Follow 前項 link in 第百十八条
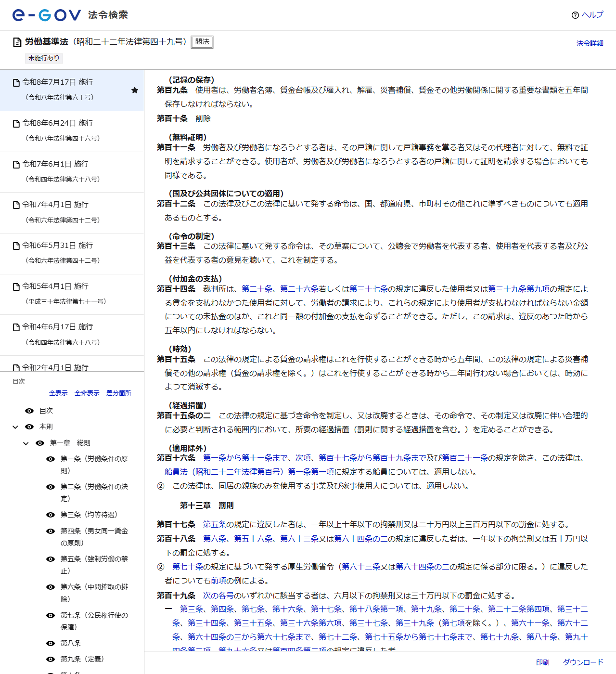The width and height of the screenshot is (616, 674). [218, 581]
